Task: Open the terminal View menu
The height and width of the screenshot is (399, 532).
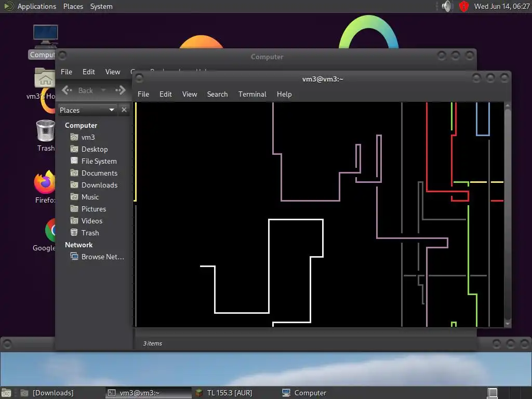Action: [189, 95]
